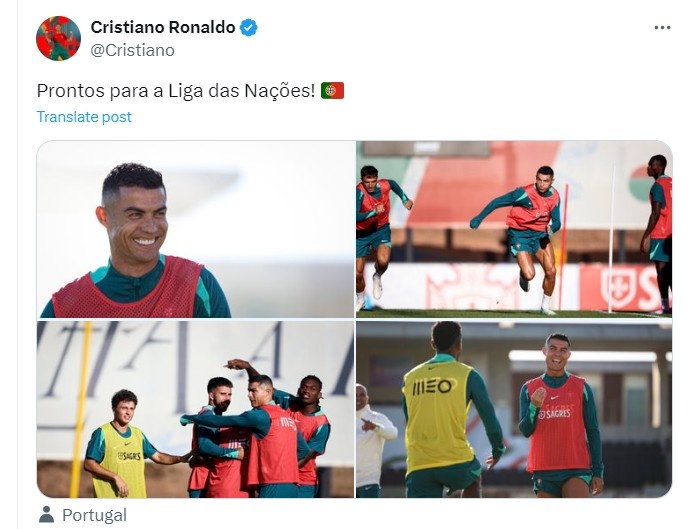Open the red Sagres bib photo

pos(514,409)
